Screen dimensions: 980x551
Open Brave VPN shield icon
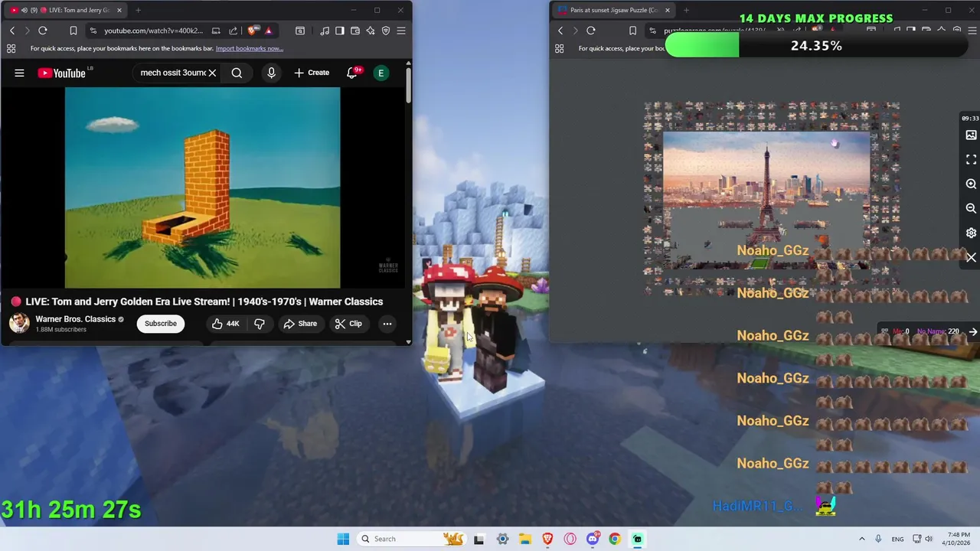[386, 31]
